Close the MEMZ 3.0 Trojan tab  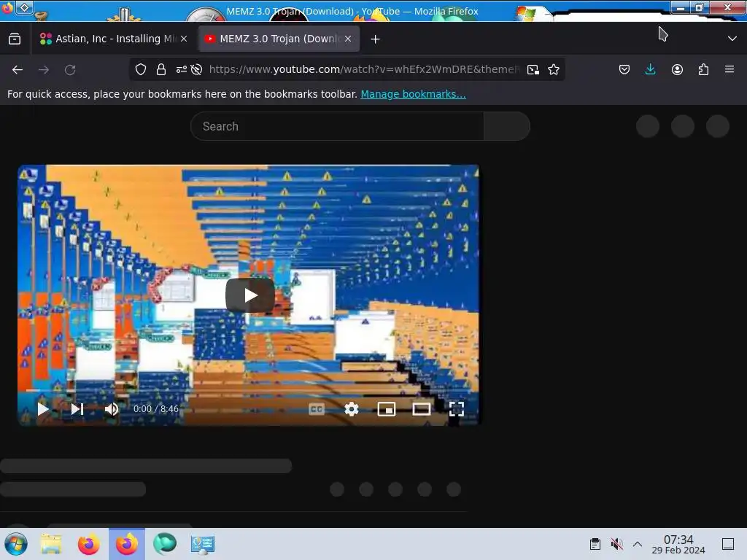[348, 39]
